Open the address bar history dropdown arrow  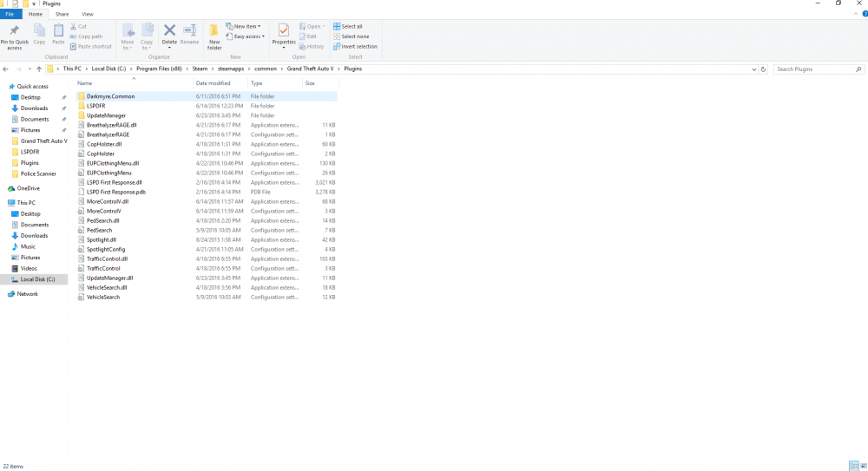pyautogui.click(x=753, y=69)
